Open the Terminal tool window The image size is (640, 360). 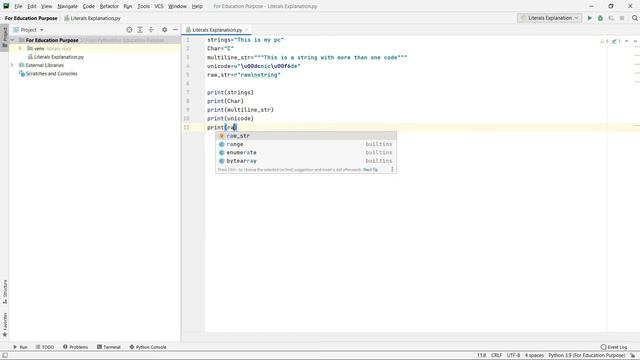click(x=109, y=347)
